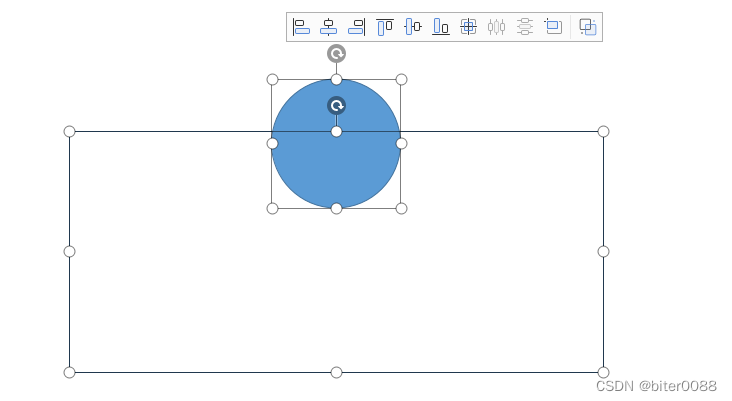Screen dimensions: 732x401
Task: Click the align vertical middle icon
Action: click(x=413, y=27)
